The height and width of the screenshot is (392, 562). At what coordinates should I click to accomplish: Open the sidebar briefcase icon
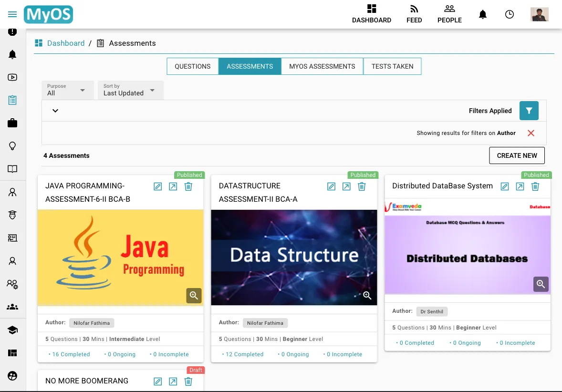point(12,123)
